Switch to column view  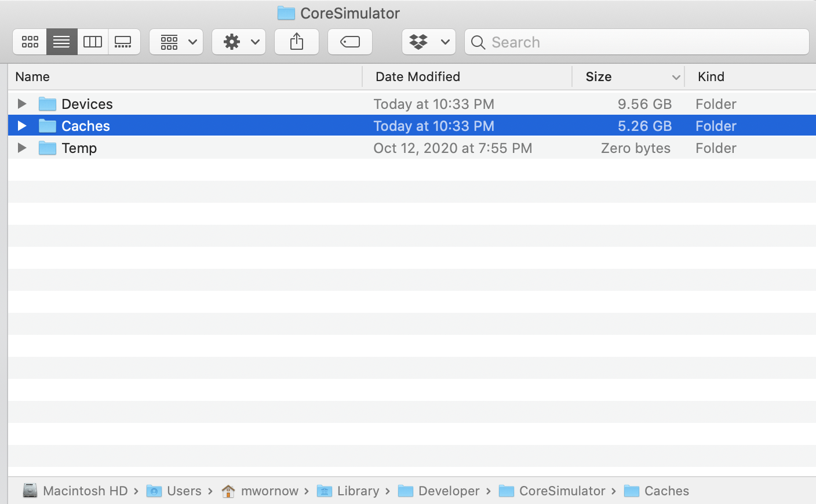[x=93, y=42]
